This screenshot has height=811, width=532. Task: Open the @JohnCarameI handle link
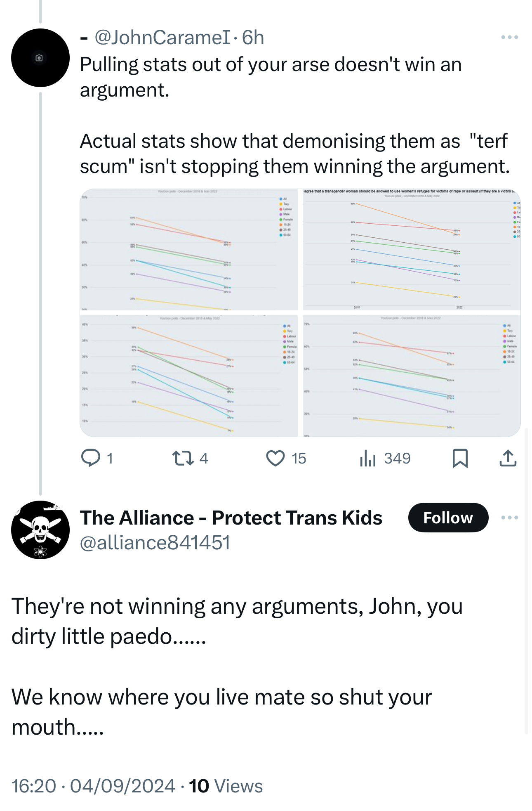pos(162,38)
